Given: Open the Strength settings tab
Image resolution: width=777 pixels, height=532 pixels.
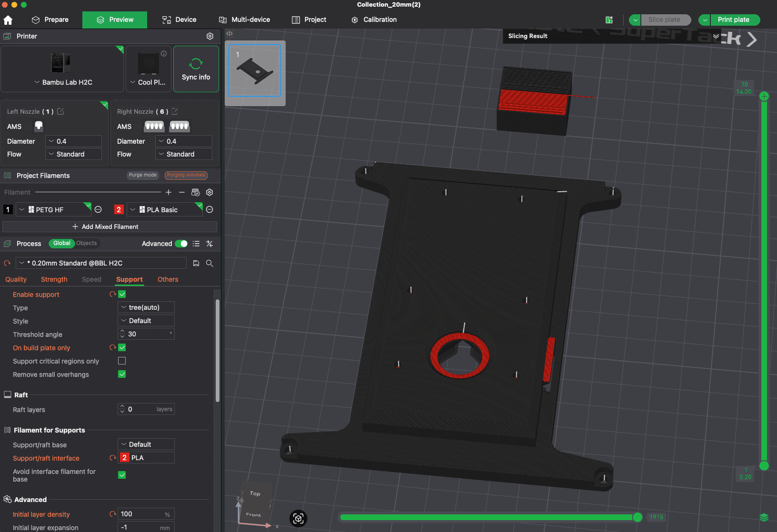Looking at the screenshot, I should [54, 279].
